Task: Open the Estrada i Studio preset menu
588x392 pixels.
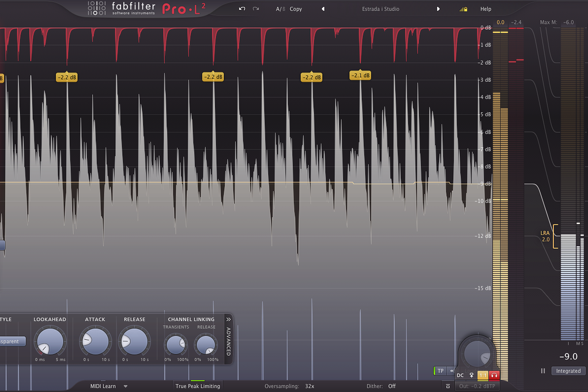Action: (380, 9)
